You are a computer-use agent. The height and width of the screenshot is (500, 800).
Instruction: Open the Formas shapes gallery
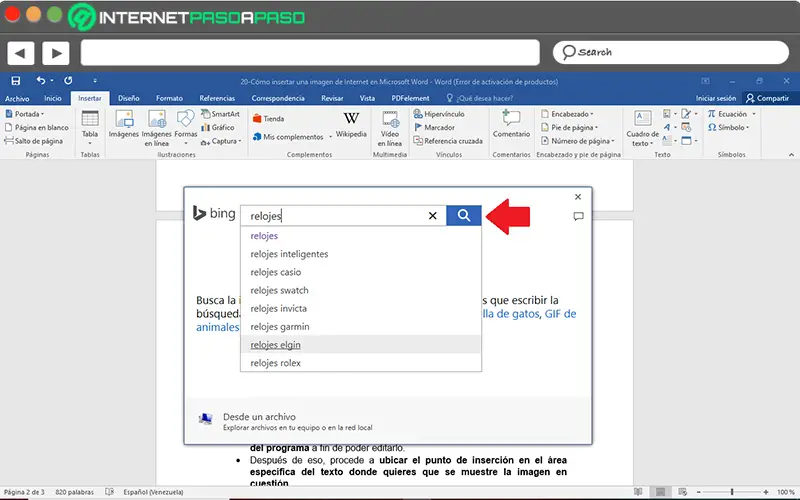pyautogui.click(x=186, y=127)
